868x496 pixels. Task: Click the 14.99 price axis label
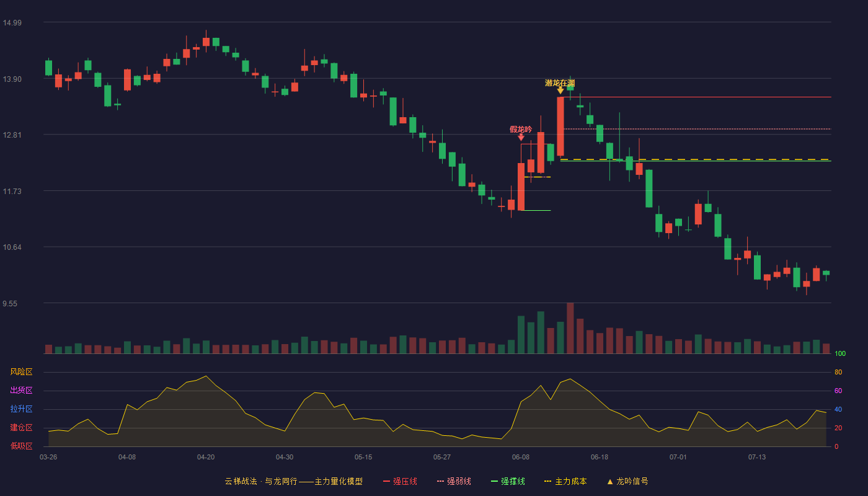[x=12, y=23]
